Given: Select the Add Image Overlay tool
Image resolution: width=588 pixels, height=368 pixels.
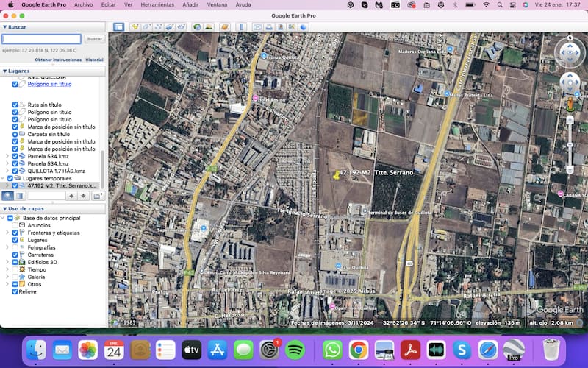Looking at the screenshot, I should pyautogui.click(x=170, y=27).
